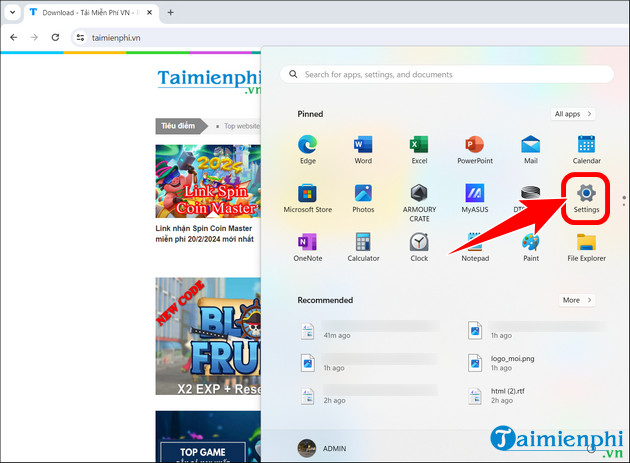The image size is (630, 463).
Task: Open the TOP GAME banner
Action: click(x=208, y=436)
